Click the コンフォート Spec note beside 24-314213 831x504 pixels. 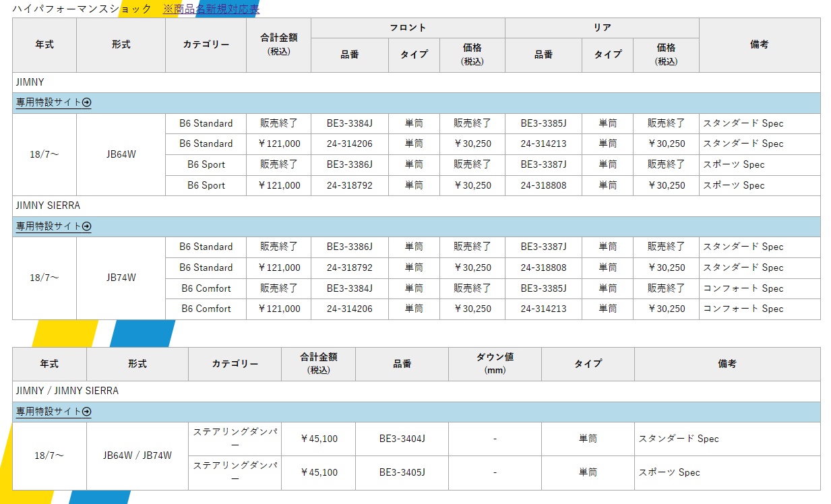(x=743, y=309)
